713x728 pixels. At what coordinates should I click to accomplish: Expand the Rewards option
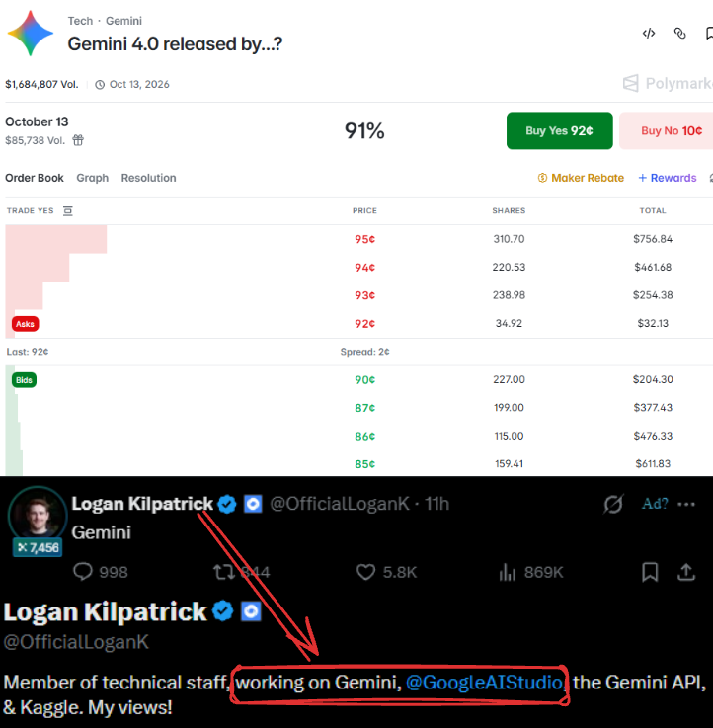pyautogui.click(x=668, y=178)
